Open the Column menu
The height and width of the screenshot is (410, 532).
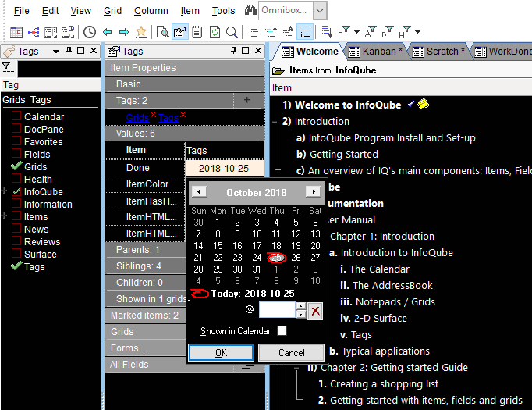(151, 11)
